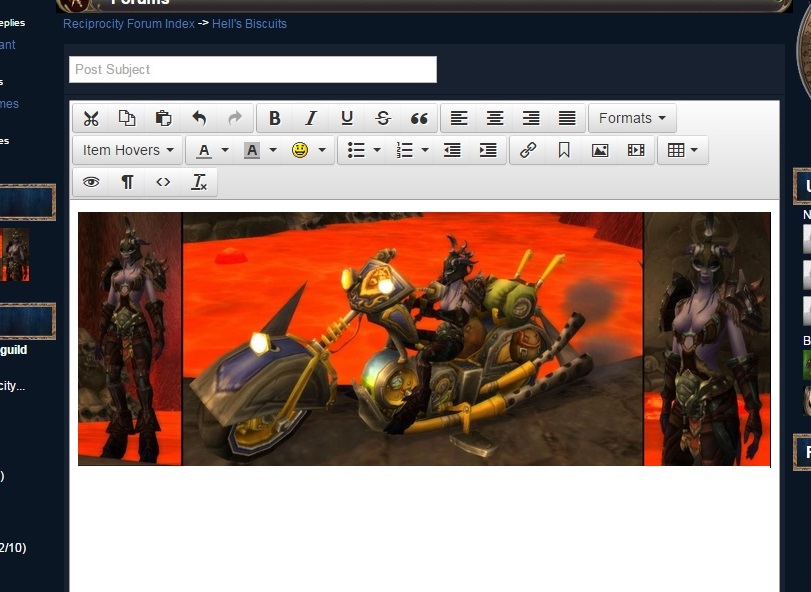
Task: Insert a hyperlink with the chain icon
Action: tap(528, 150)
